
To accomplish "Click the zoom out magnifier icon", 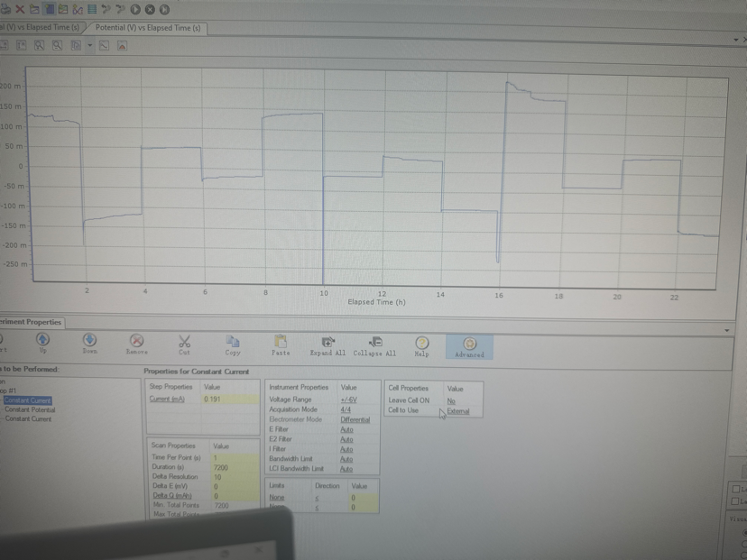I will tap(57, 45).
